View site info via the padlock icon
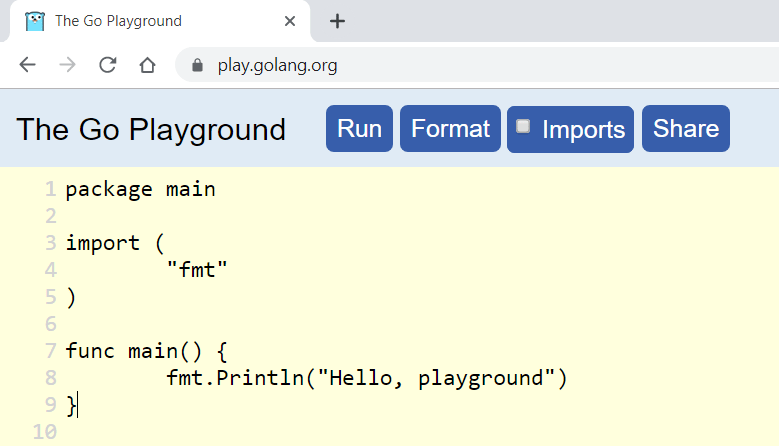The image size is (779, 446). point(197,66)
